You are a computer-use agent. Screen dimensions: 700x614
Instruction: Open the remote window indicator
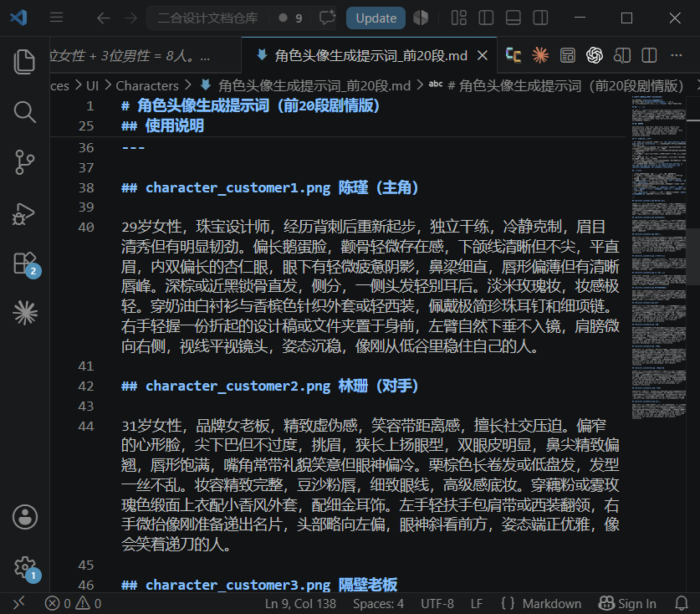click(18, 603)
